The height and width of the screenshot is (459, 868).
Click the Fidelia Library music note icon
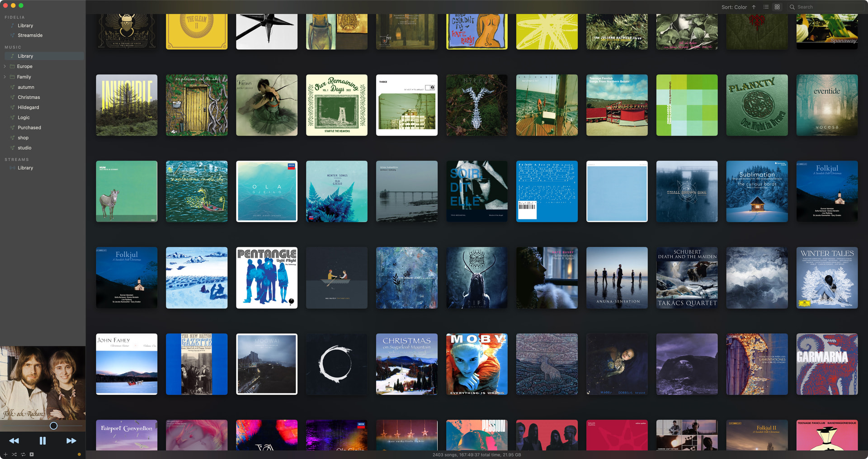[x=13, y=26]
